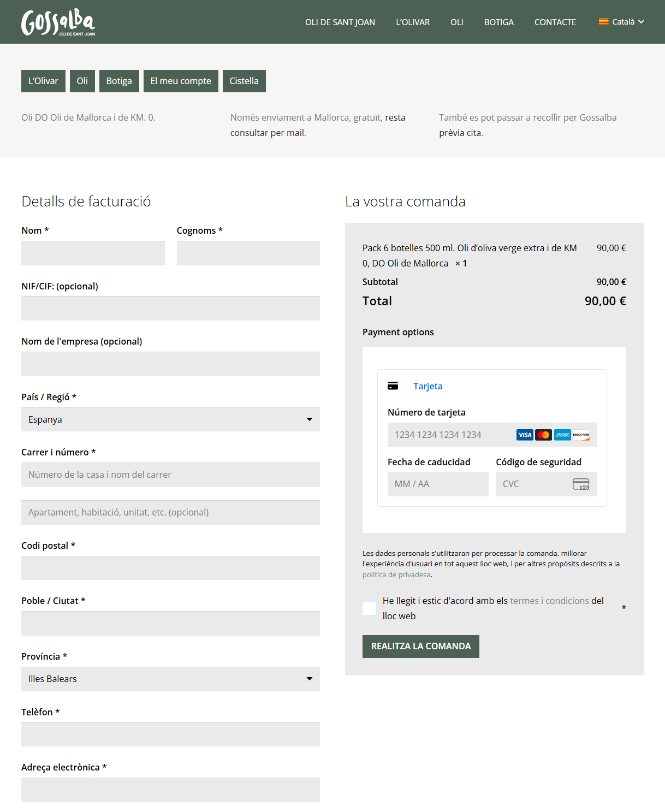The width and height of the screenshot is (665, 812).
Task: Click the Visa card icon
Action: (525, 435)
